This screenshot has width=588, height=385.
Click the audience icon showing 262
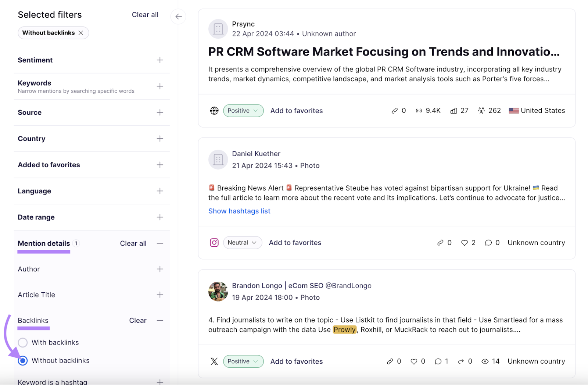click(482, 110)
